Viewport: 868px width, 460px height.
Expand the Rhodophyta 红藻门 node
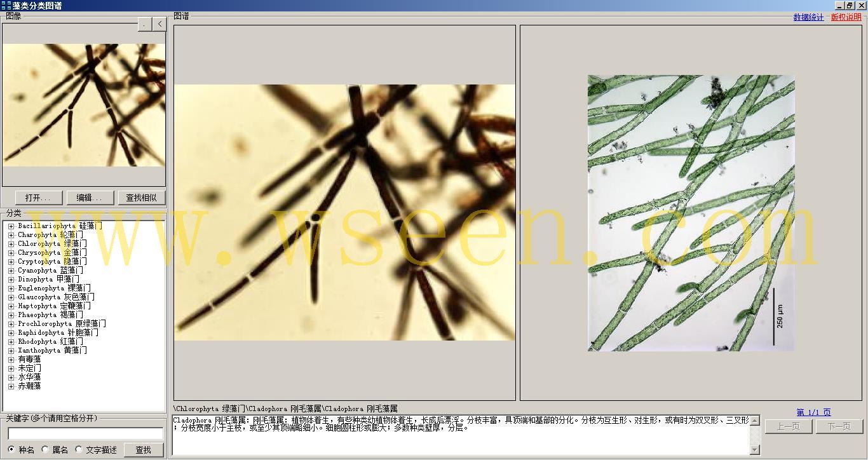click(x=11, y=342)
